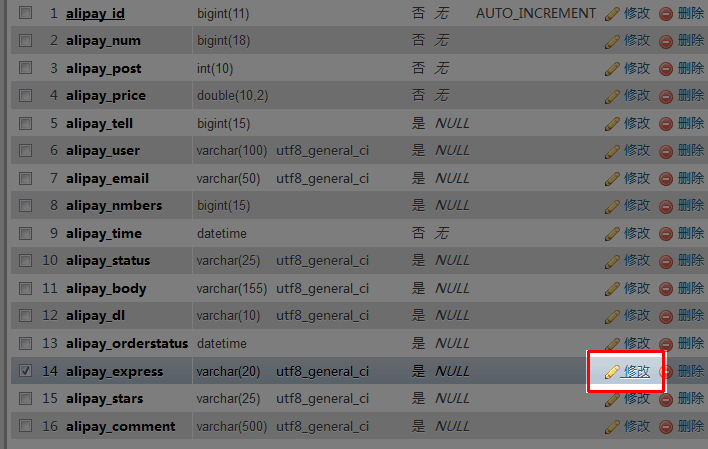This screenshot has width=708, height=449.
Task: Click the red delete icon for alipay_time
Action: point(666,233)
